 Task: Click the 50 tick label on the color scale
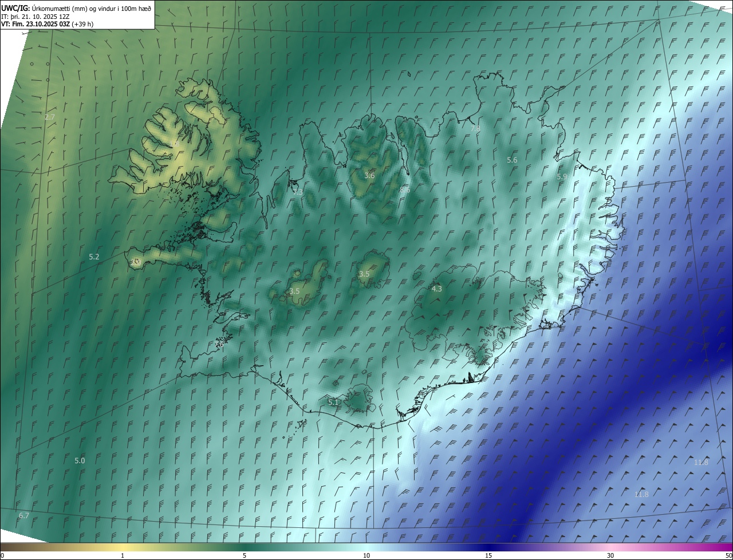tap(728, 556)
